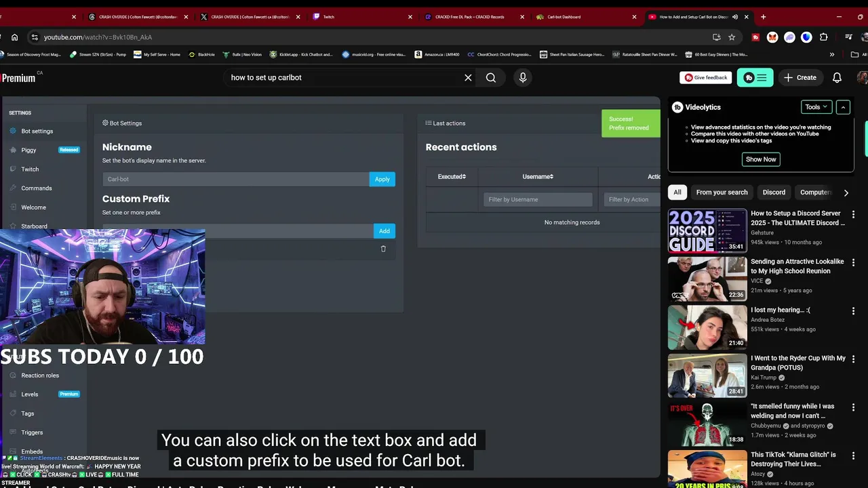Open options for It smelled funny welding video
Screen dimensions: 868x488
click(853, 407)
